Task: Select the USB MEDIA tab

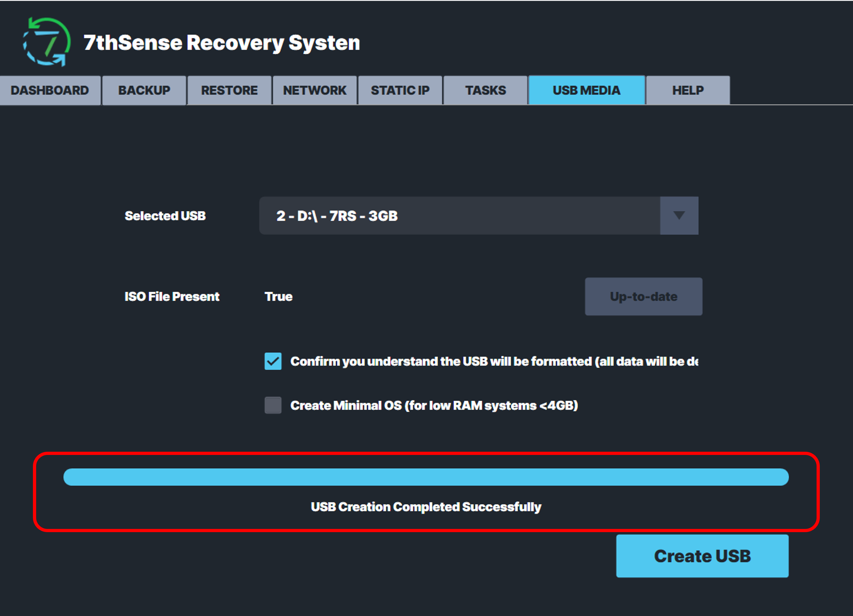Action: [x=587, y=90]
